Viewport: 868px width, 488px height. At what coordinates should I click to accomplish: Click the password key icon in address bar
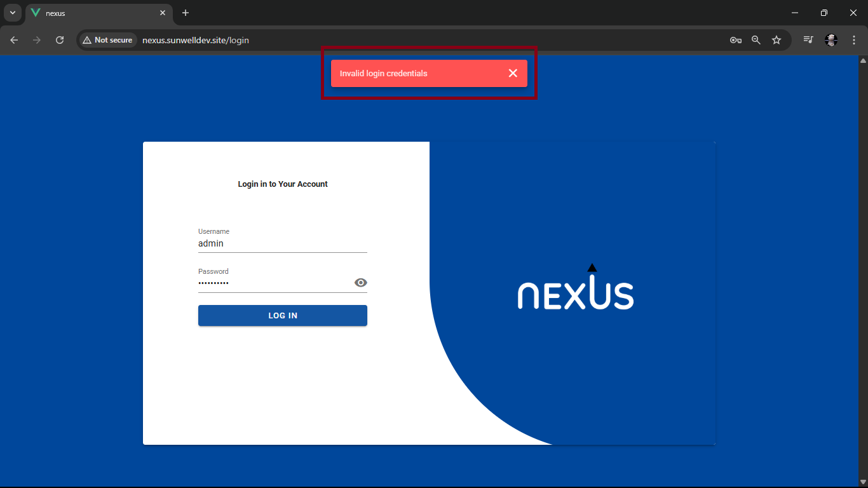click(x=735, y=39)
